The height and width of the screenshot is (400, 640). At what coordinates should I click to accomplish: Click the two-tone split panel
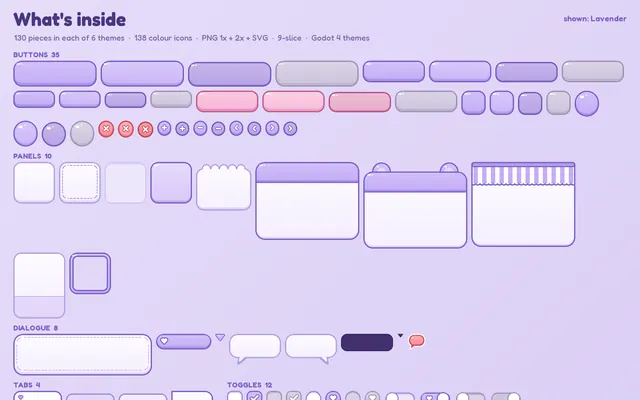(39, 285)
